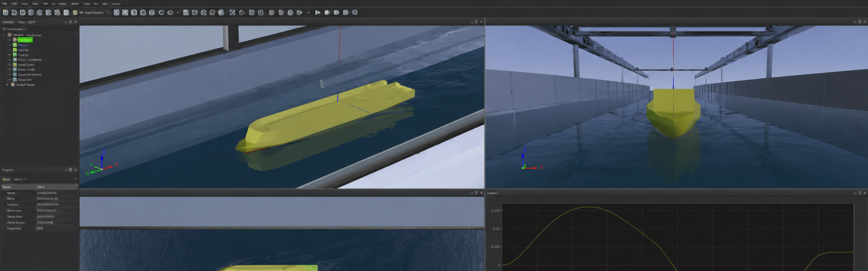This screenshot has width=868, height=271.
Task: Close the lower-left top-down viewport
Action: point(481,193)
